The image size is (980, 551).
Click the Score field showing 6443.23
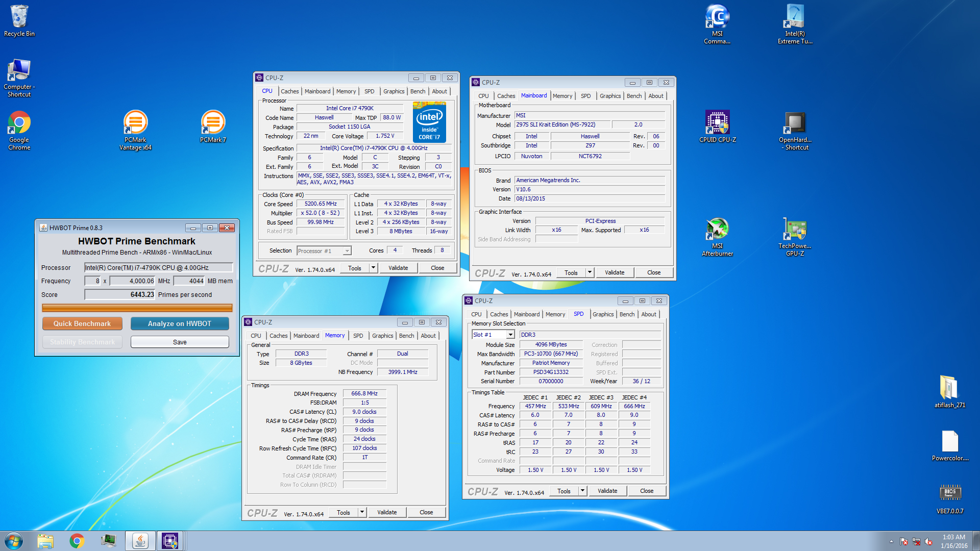click(x=120, y=295)
